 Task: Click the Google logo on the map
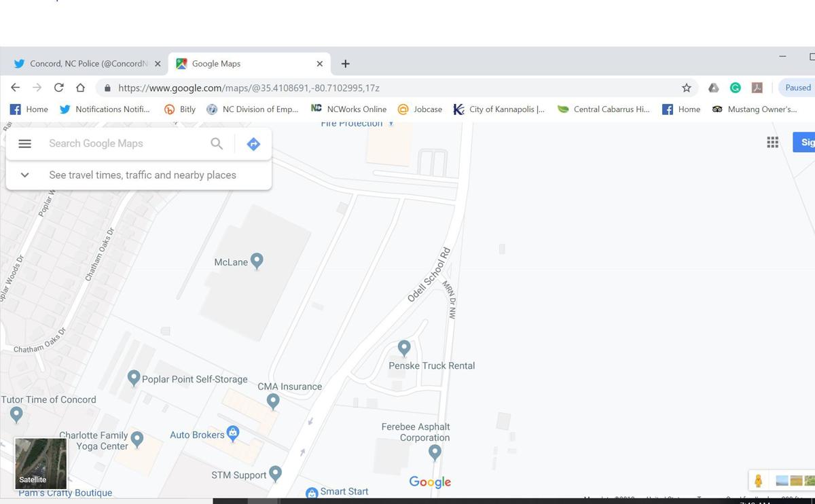(x=430, y=482)
